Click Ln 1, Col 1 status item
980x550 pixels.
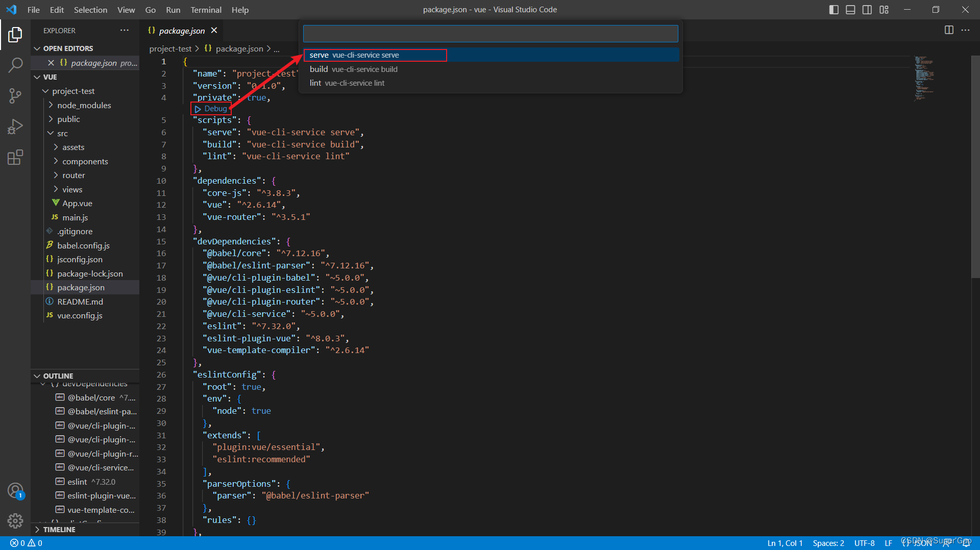click(x=785, y=543)
